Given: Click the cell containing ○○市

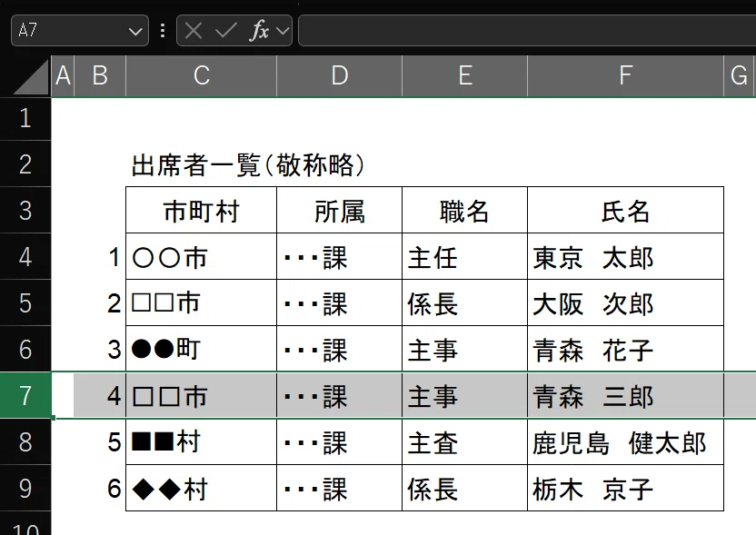Looking at the screenshot, I should (x=201, y=256).
